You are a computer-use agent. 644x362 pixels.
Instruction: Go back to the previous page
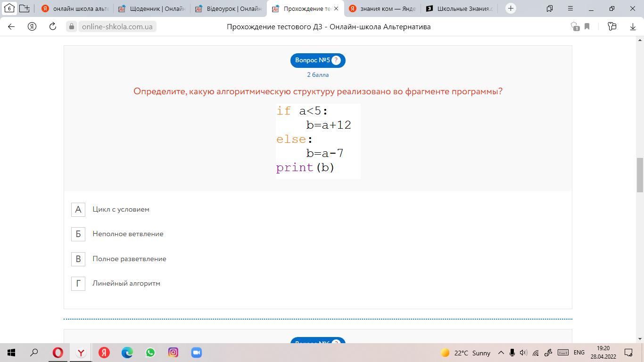[11, 27]
